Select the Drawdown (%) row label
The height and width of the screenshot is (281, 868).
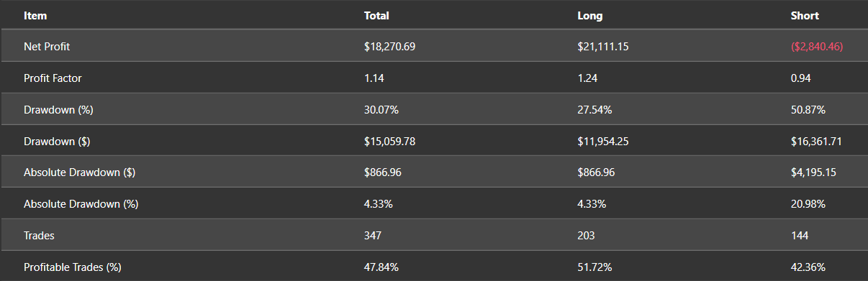point(59,110)
